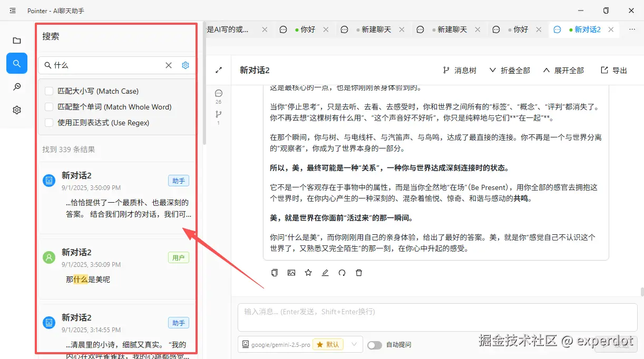
Task: Save the message as image icon
Action: click(291, 273)
